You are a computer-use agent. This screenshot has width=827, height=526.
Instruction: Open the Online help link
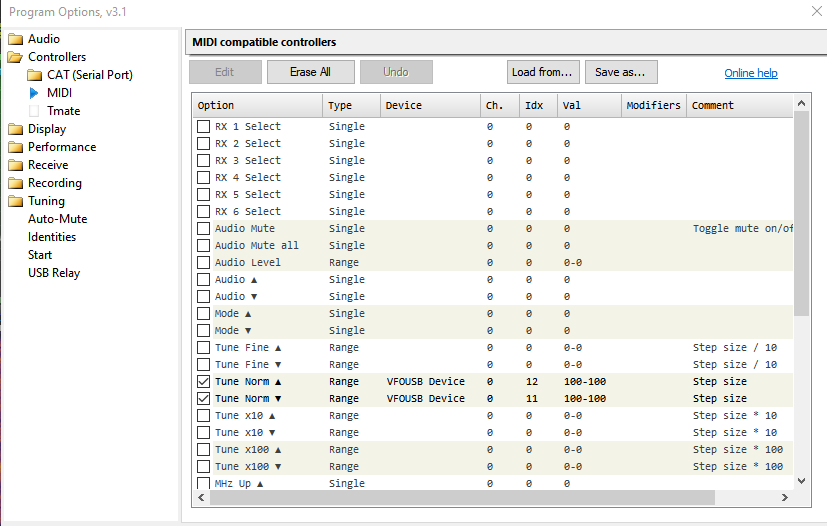pyautogui.click(x=750, y=73)
